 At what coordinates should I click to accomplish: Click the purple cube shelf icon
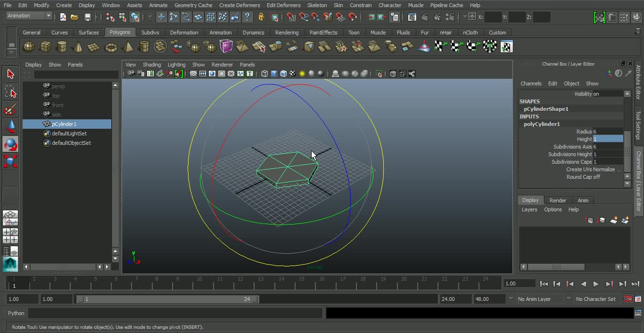tap(226, 47)
